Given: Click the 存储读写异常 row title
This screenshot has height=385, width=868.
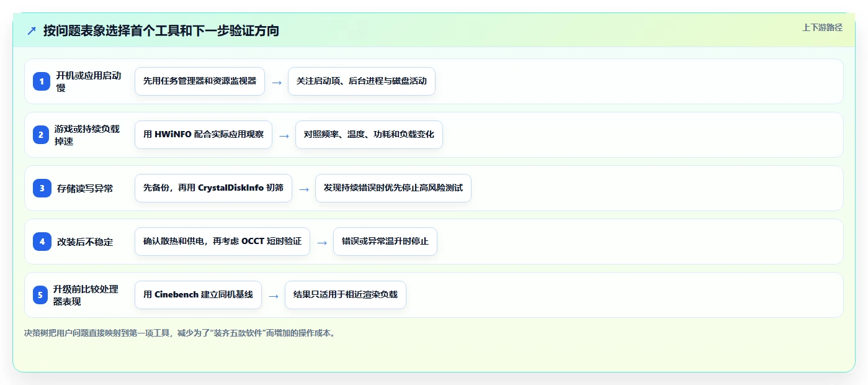Looking at the screenshot, I should 85,188.
